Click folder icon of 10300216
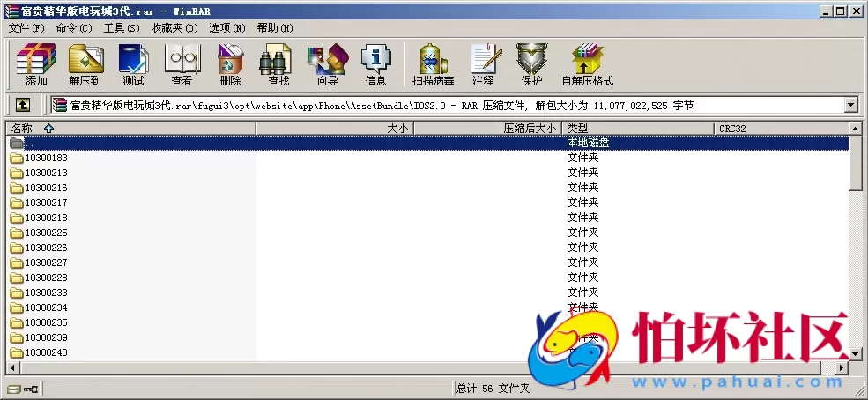 pyautogui.click(x=17, y=188)
